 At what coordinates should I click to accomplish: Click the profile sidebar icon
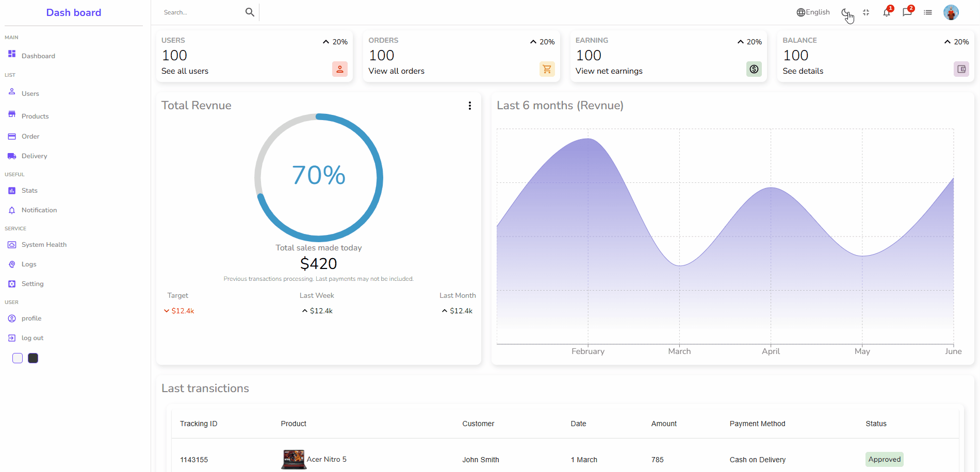coord(12,318)
